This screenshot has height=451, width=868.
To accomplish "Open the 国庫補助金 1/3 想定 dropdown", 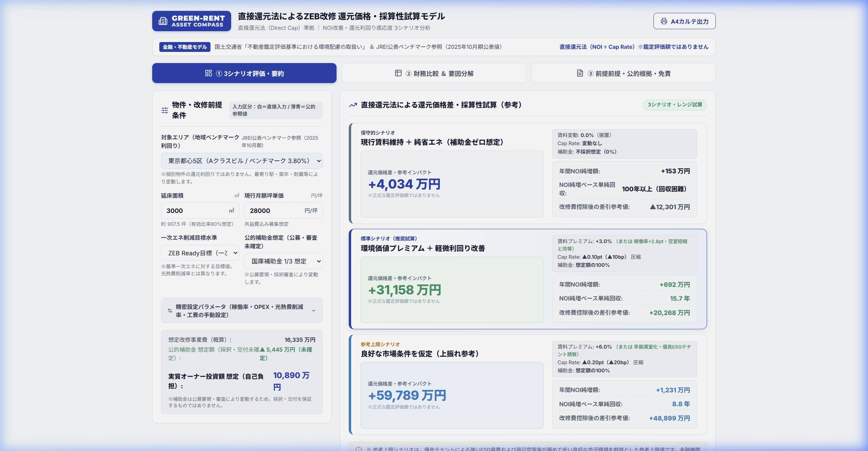I will click(283, 261).
